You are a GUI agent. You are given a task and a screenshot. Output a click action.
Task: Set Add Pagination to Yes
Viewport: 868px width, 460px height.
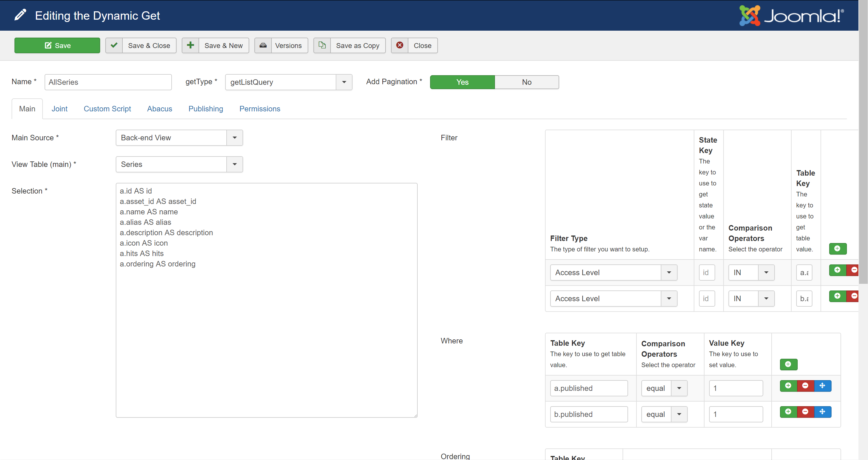coord(462,82)
